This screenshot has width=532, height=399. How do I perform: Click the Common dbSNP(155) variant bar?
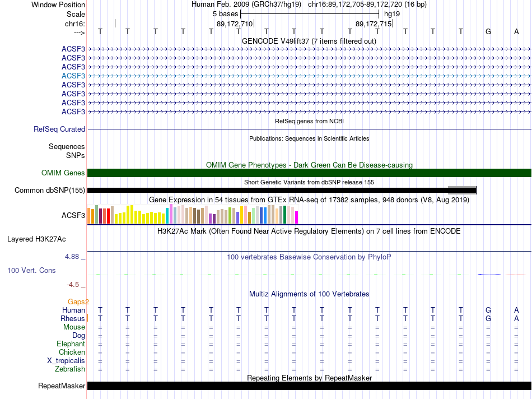pos(282,190)
